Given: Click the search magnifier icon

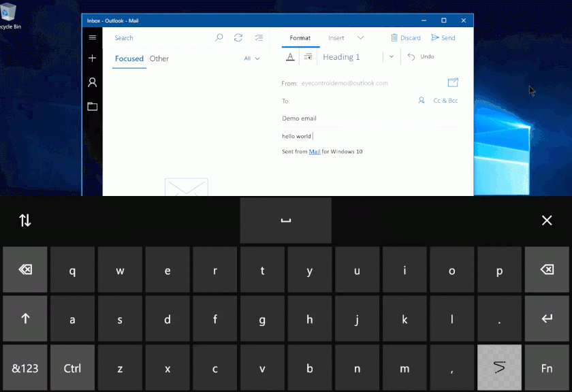Looking at the screenshot, I should tap(219, 38).
